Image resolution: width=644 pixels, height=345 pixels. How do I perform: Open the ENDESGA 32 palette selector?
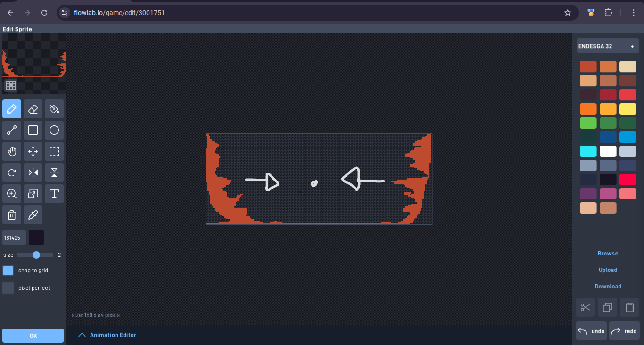[x=608, y=46]
